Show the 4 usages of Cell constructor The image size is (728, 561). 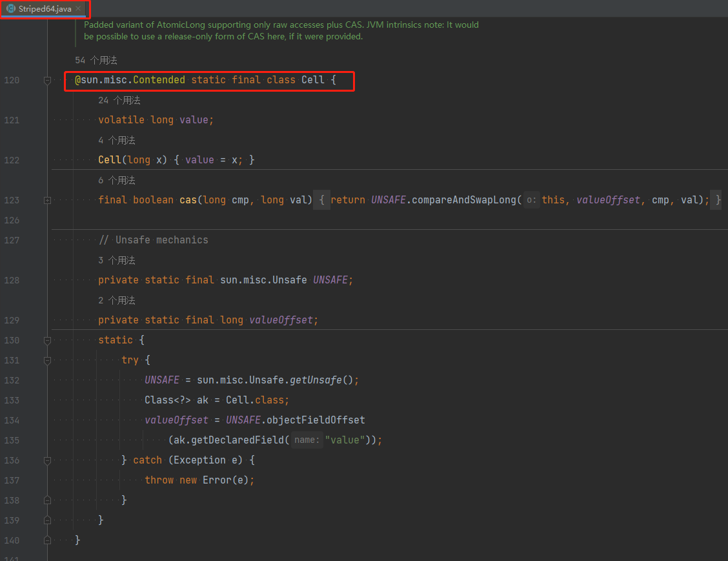[117, 140]
